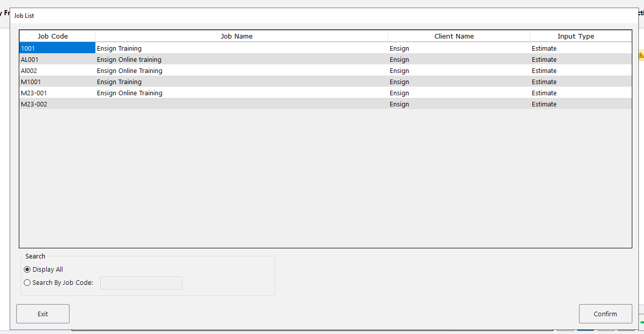The image size is (644, 334).
Task: Click the job code search input field
Action: (x=141, y=283)
